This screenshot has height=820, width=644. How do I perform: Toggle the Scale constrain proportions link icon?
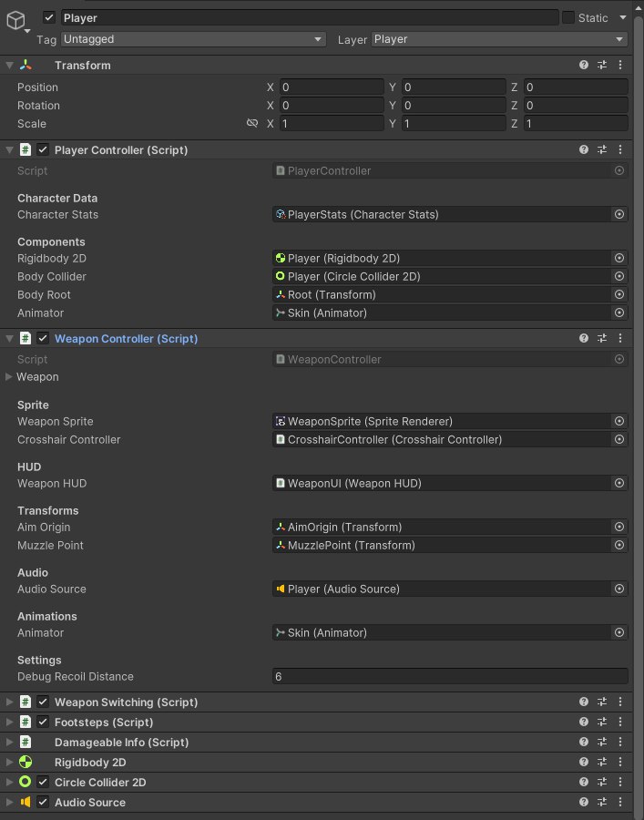[x=252, y=123]
